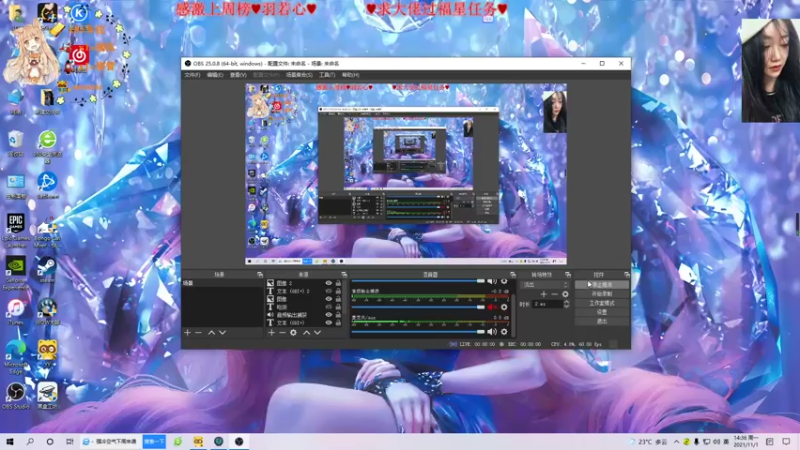Open Task View on the taskbar
The width and height of the screenshot is (800, 450).
tap(69, 441)
